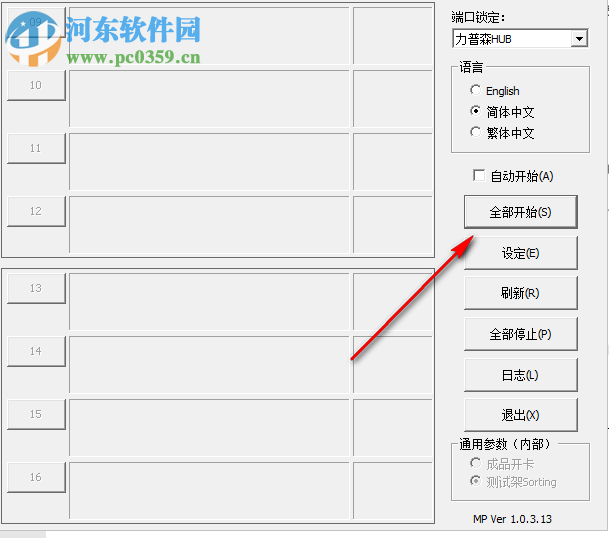Refresh ports with 刷新(R) button
This screenshot has height=538, width=609.
520,293
